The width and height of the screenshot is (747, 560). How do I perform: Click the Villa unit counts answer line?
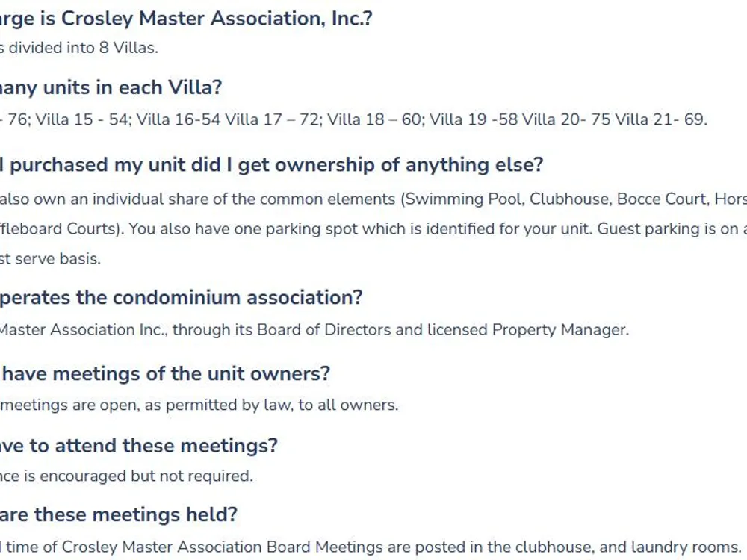(x=354, y=119)
